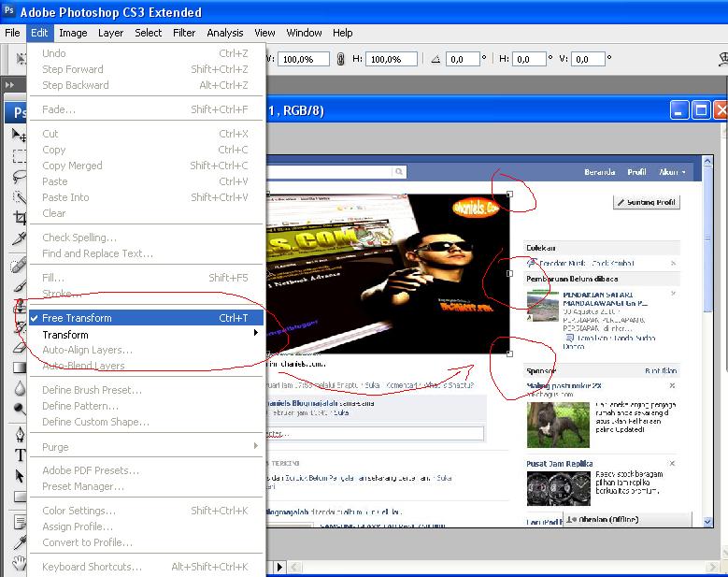Screen dimensions: 728x577
Task: Click Step Backward in Edit menu
Action: [146, 85]
